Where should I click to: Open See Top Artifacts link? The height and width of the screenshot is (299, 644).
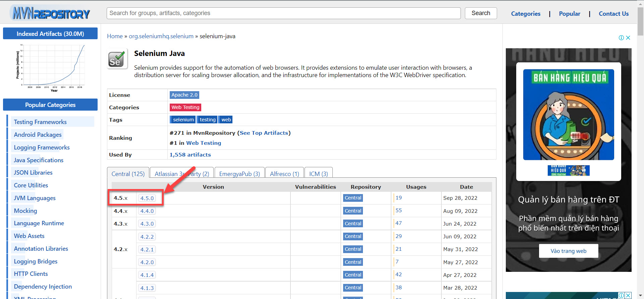(264, 133)
